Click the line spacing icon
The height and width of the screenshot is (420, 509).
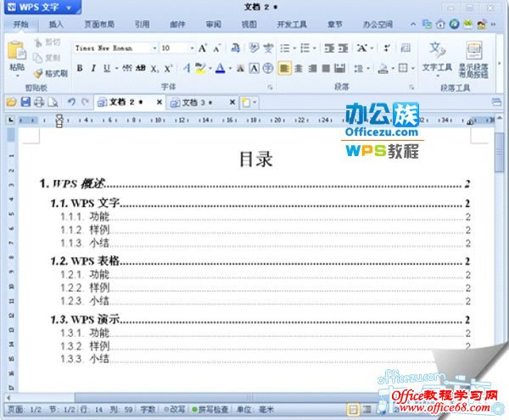(x=358, y=68)
